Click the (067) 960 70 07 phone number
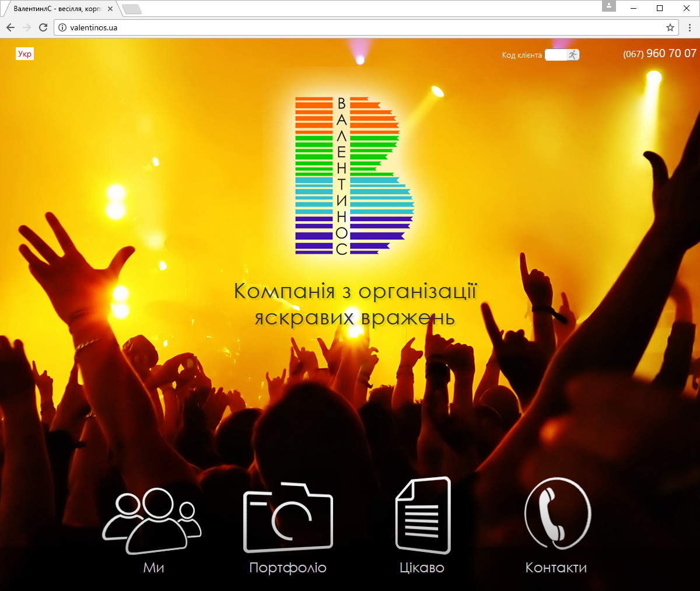Screen dimensions: 700x591 click(x=659, y=54)
